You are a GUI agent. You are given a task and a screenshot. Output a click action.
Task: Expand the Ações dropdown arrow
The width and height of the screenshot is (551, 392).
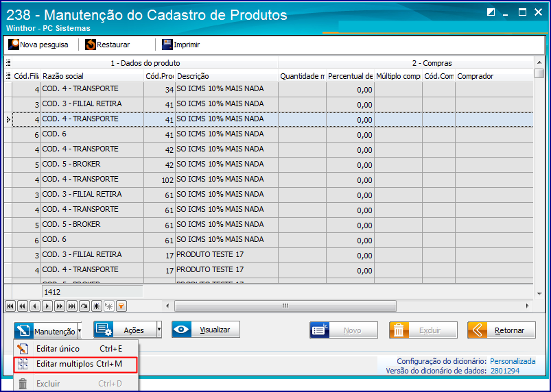click(159, 330)
